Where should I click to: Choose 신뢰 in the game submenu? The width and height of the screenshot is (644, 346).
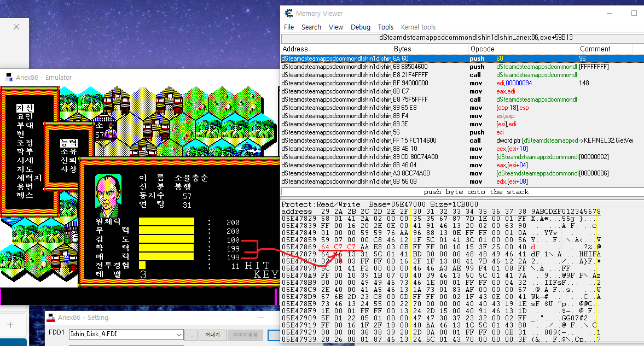pos(68,160)
